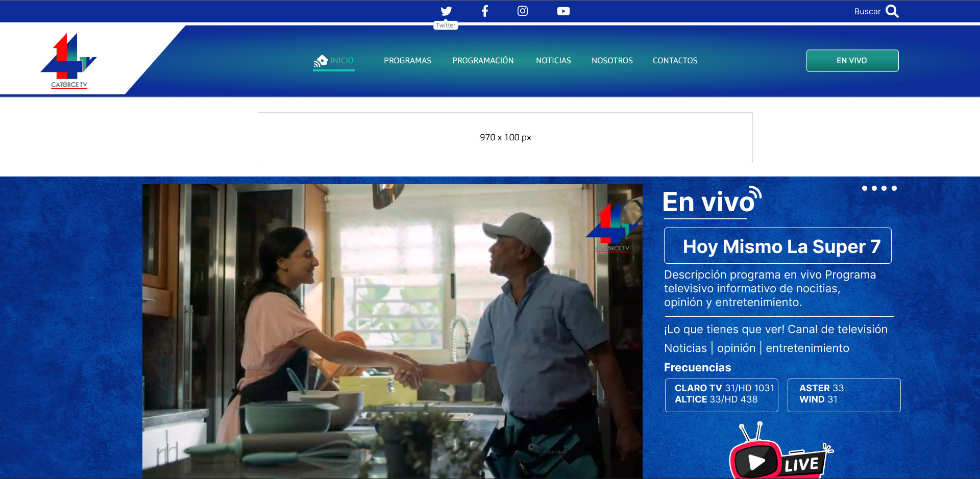Click the EN VIVO button
The image size is (980, 479).
pos(852,61)
